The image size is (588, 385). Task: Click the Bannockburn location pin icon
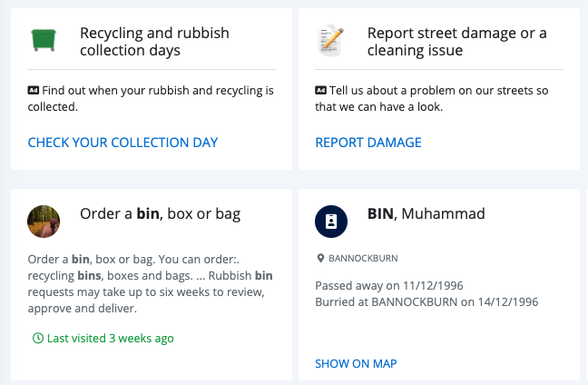(320, 258)
